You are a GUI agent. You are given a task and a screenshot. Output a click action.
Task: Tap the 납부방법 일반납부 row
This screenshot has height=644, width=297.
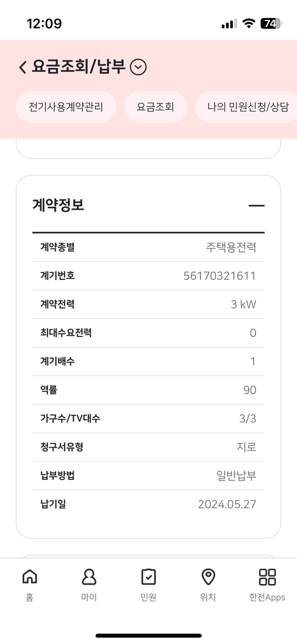[148, 476]
